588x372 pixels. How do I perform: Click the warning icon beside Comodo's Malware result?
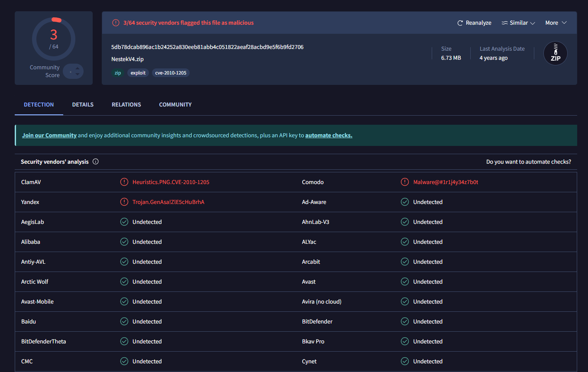point(405,182)
